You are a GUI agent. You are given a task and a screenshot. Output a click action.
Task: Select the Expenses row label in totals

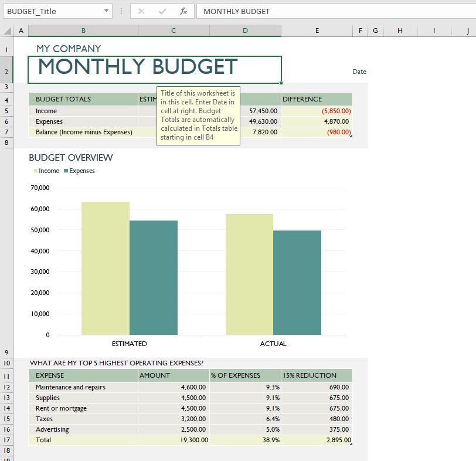(83, 121)
